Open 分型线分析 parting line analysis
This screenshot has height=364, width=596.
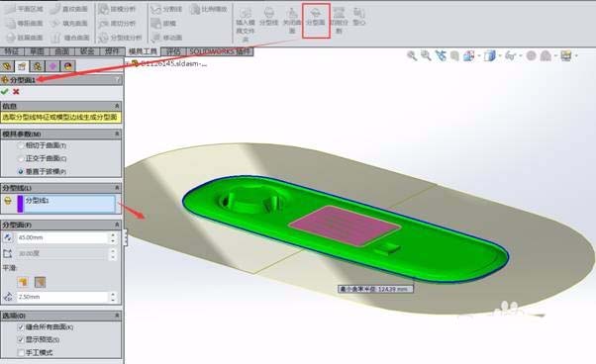120,38
